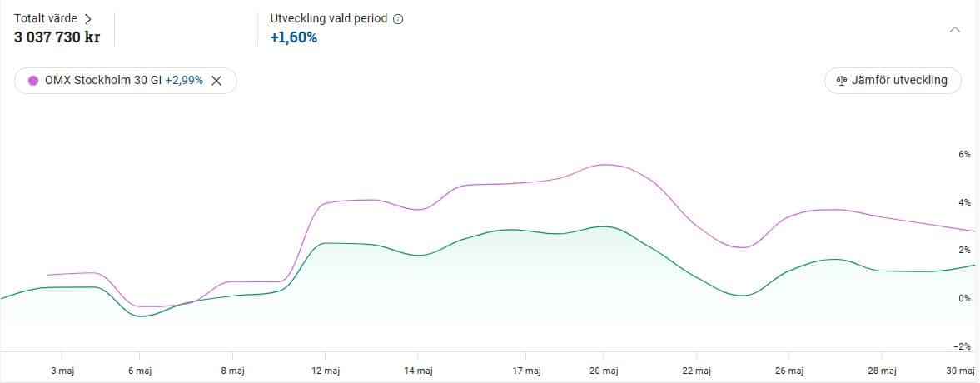
Task: Click the info icon beside Utveckling vald period
Action: tap(398, 19)
